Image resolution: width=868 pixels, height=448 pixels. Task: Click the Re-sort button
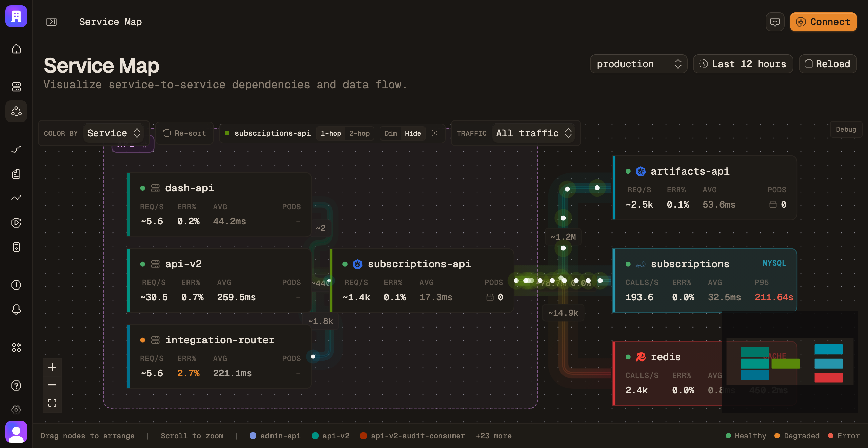pyautogui.click(x=184, y=133)
